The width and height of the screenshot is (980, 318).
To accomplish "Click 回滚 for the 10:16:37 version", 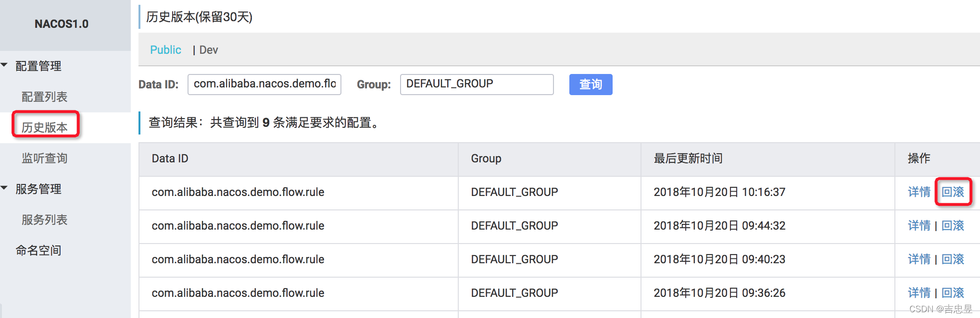I will pyautogui.click(x=953, y=192).
